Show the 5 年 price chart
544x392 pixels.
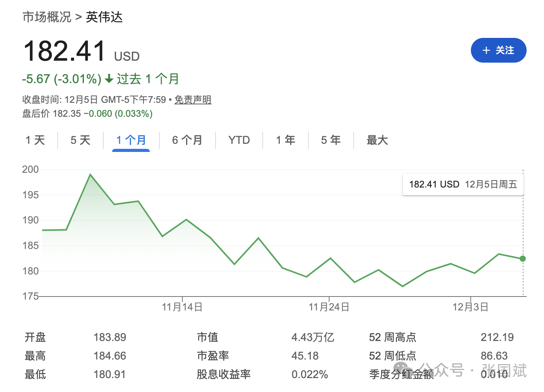pos(331,140)
